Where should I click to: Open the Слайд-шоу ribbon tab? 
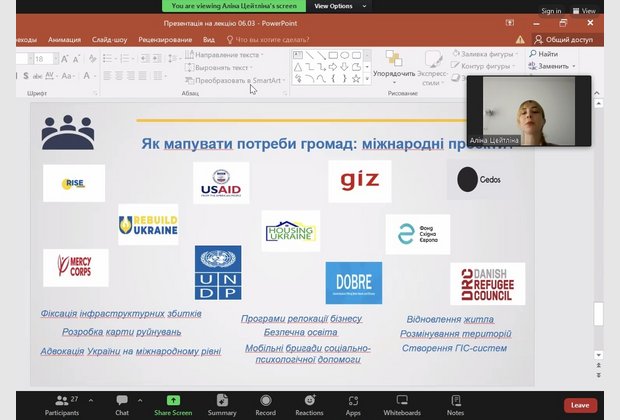tap(110, 40)
